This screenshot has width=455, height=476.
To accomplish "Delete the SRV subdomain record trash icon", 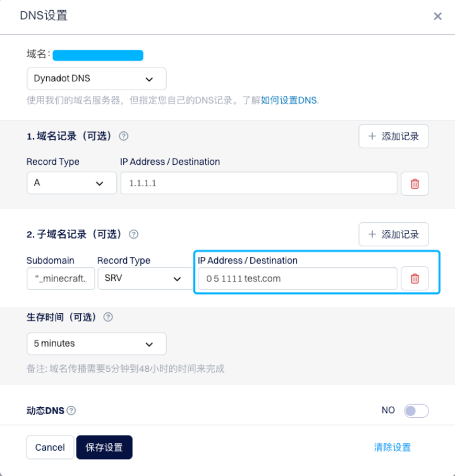I will coord(415,278).
